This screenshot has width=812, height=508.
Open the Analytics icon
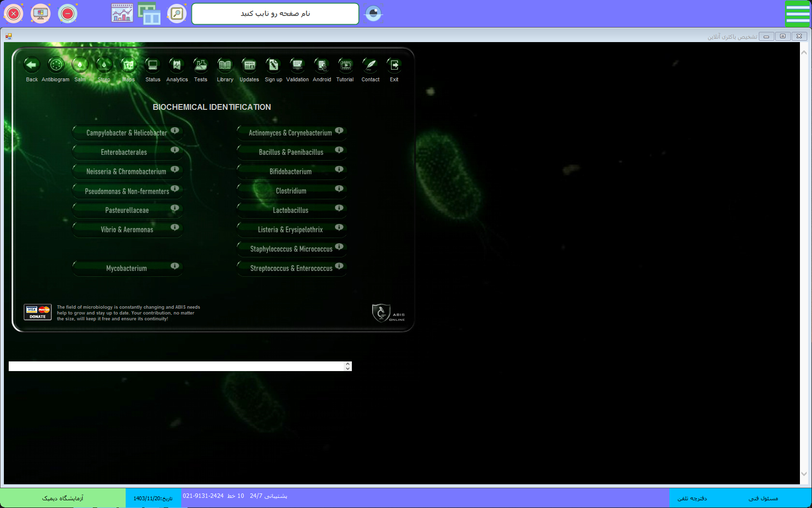[177, 65]
